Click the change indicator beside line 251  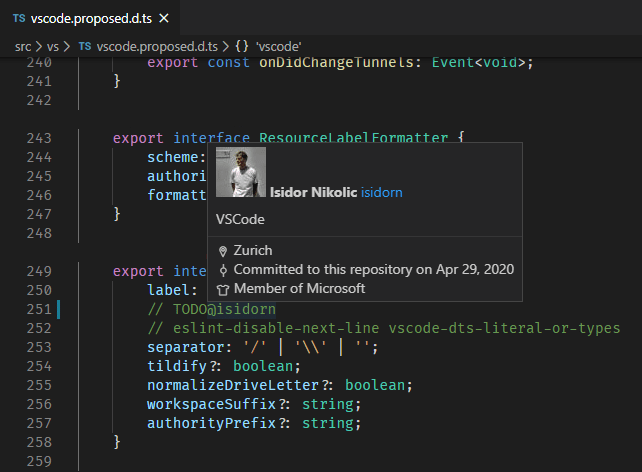[x=60, y=309]
